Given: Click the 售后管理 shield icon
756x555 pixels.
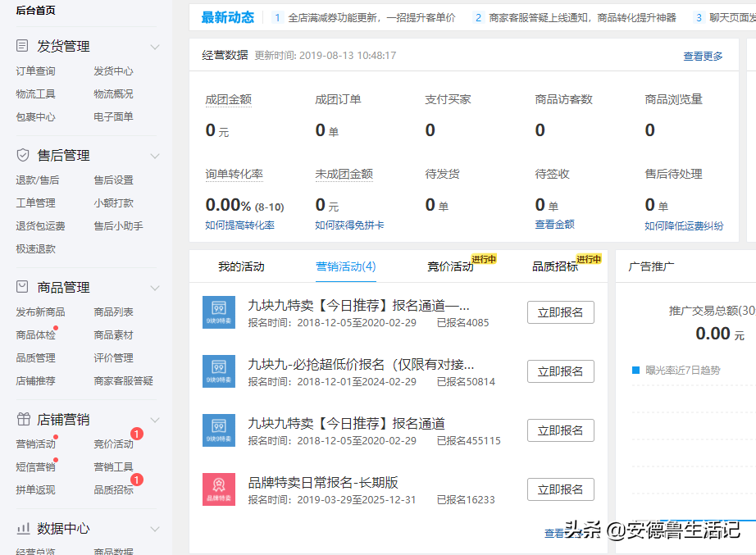Looking at the screenshot, I should [x=23, y=155].
